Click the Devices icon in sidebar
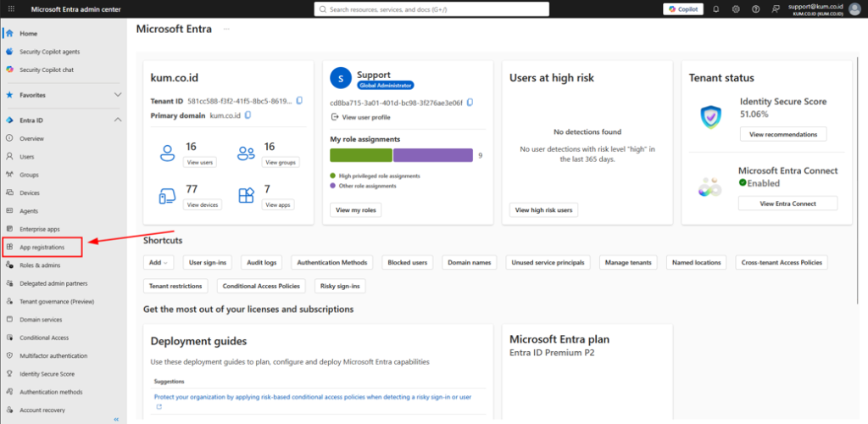 coord(9,192)
